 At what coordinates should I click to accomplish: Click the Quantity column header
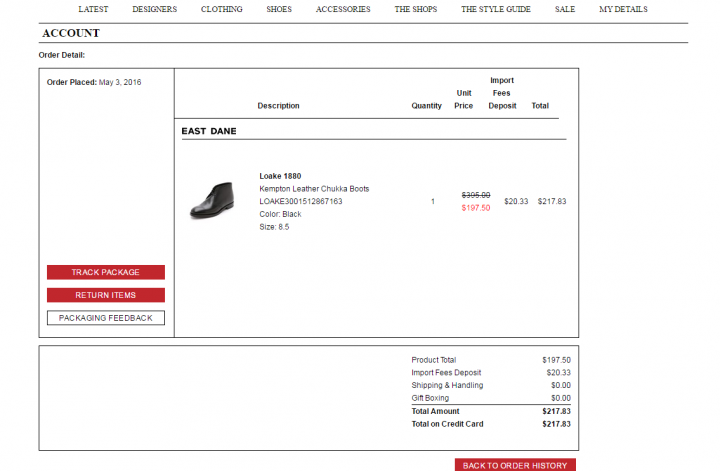pos(426,106)
